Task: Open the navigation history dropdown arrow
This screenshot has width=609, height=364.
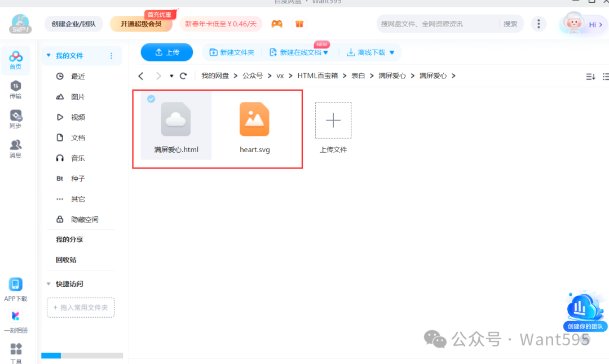Action: point(171,76)
